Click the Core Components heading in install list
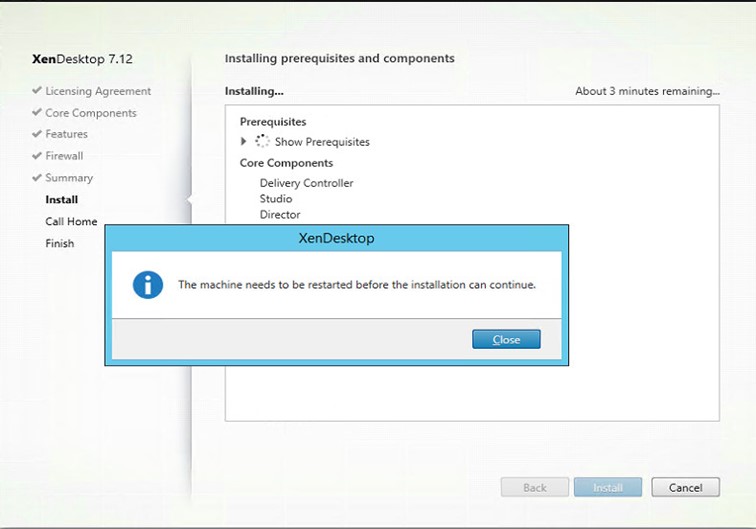This screenshot has width=756, height=529. click(286, 163)
